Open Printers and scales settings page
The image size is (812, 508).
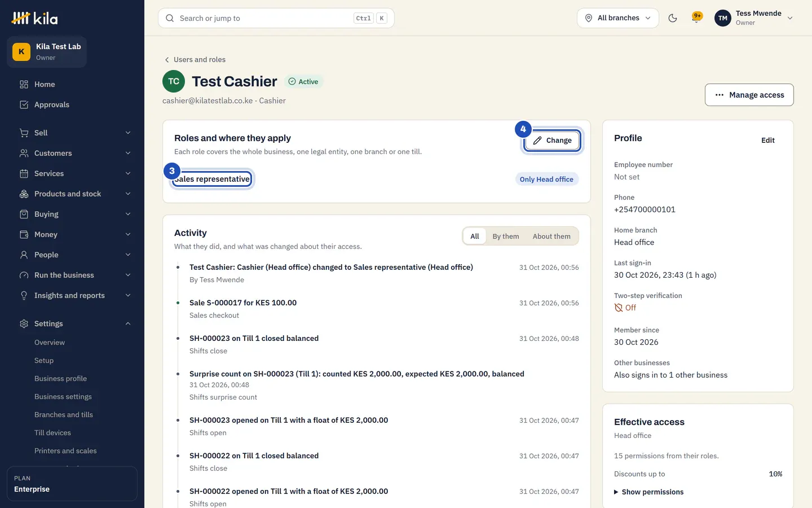(x=65, y=450)
